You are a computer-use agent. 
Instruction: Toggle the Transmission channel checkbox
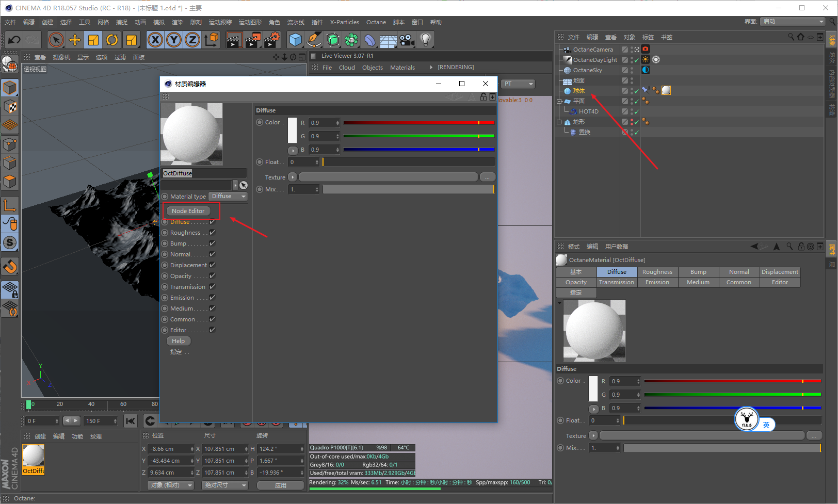212,287
